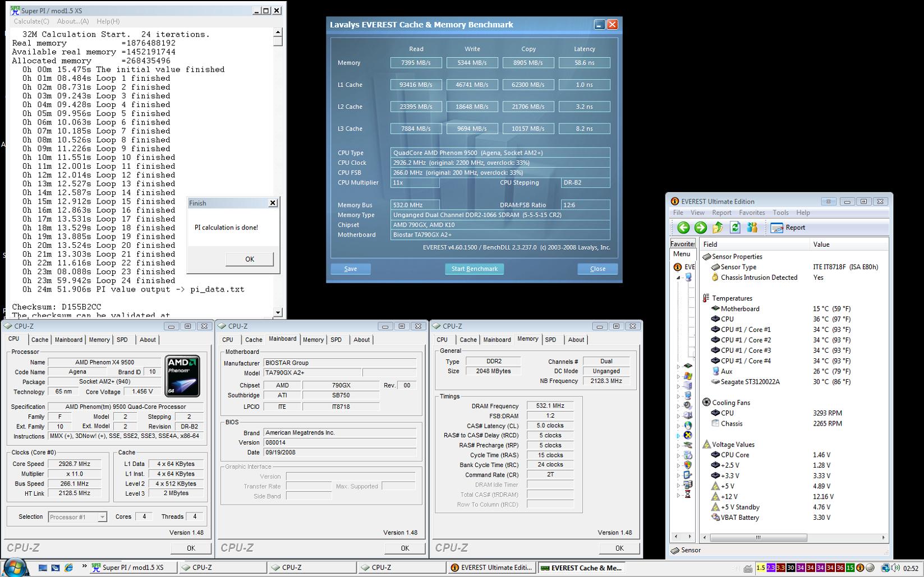Select the VBAT Battery voltage row
Image resolution: width=924 pixels, height=577 pixels.
point(794,518)
